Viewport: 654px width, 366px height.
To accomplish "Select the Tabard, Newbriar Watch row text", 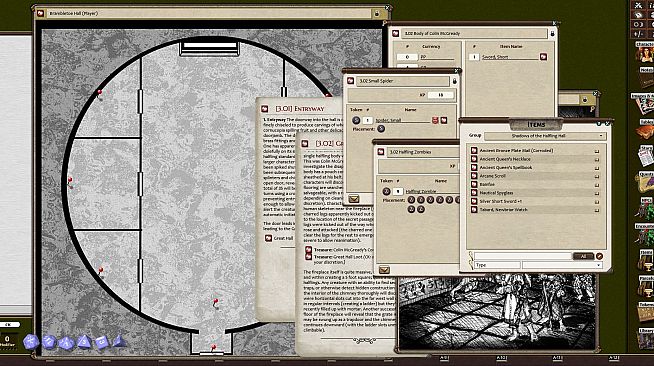I will [x=503, y=210].
